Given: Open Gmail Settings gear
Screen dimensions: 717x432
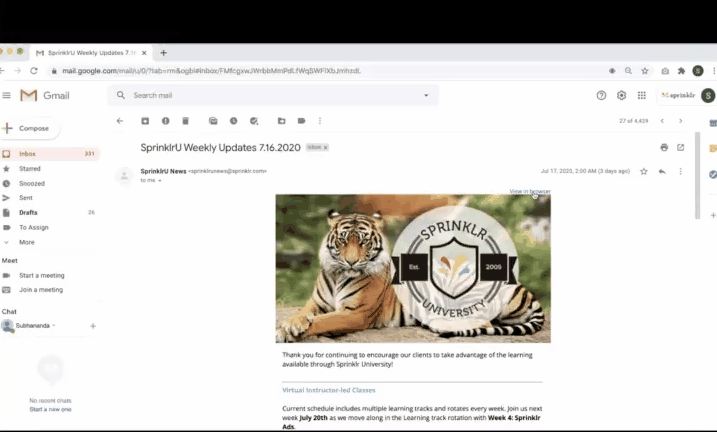Looking at the screenshot, I should coord(621,95).
